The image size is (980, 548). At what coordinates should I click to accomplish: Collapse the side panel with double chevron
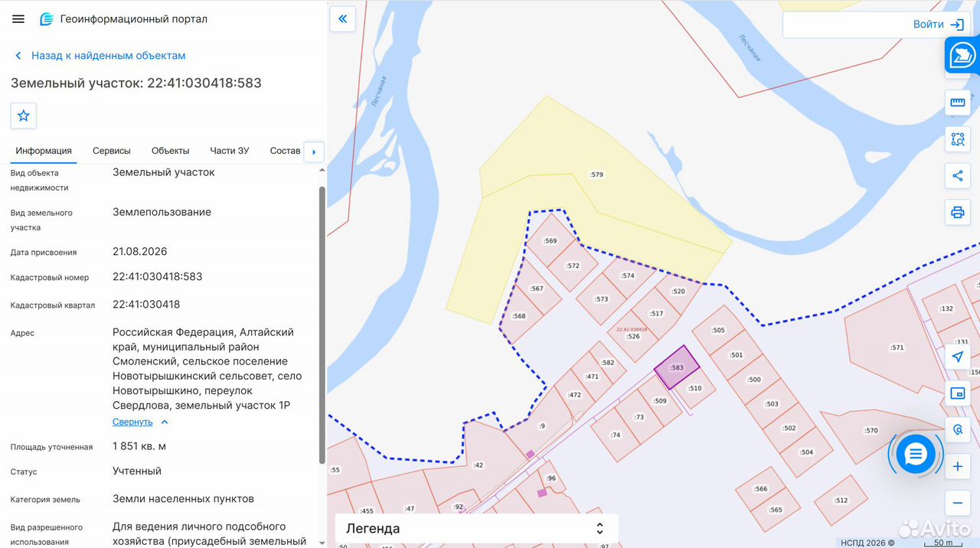[342, 18]
